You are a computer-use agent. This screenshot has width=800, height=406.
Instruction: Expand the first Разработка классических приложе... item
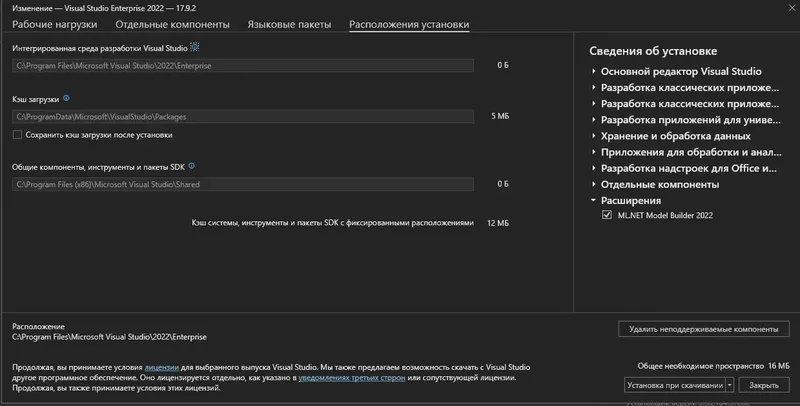pyautogui.click(x=593, y=88)
